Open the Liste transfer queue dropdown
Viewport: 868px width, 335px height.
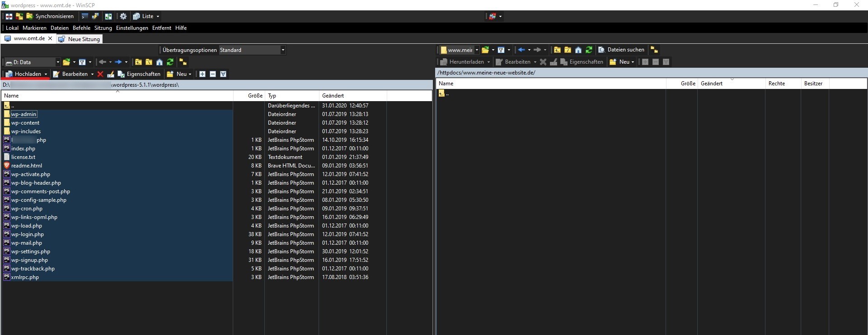point(146,16)
